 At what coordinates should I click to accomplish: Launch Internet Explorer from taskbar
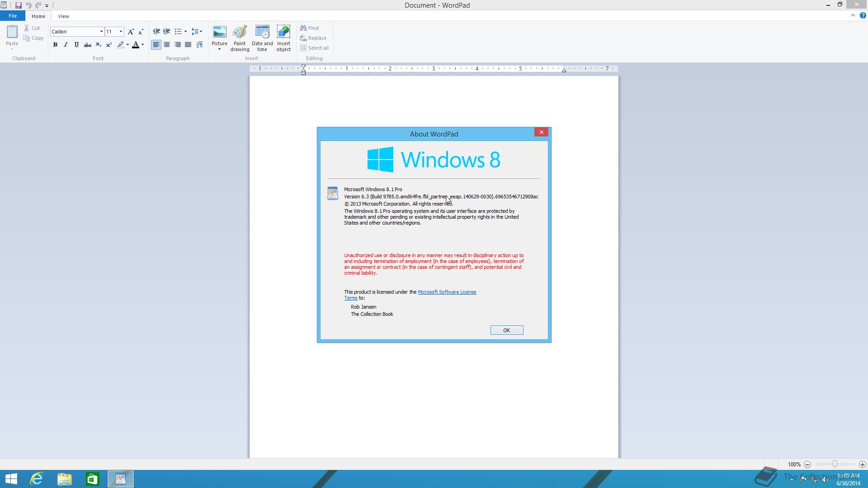pos(37,479)
